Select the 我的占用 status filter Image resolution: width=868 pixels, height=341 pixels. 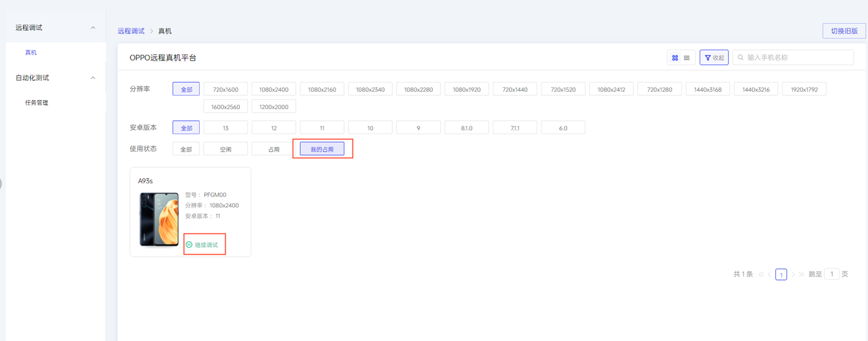[x=322, y=149]
